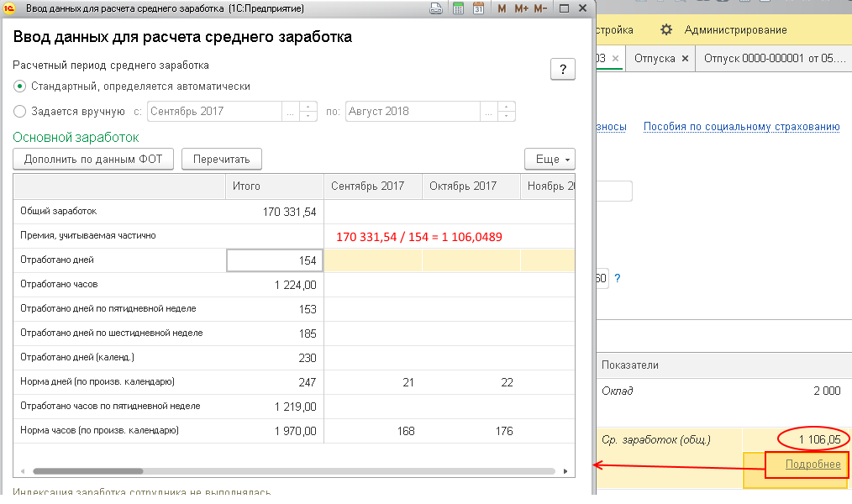Click the Дополнить по данным ФОТ button

coord(93,159)
